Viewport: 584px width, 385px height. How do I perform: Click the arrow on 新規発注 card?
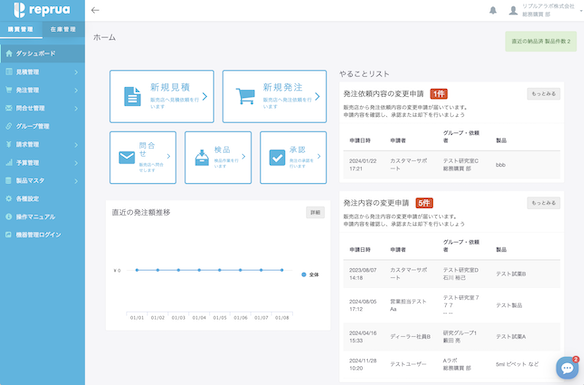pyautogui.click(x=317, y=96)
